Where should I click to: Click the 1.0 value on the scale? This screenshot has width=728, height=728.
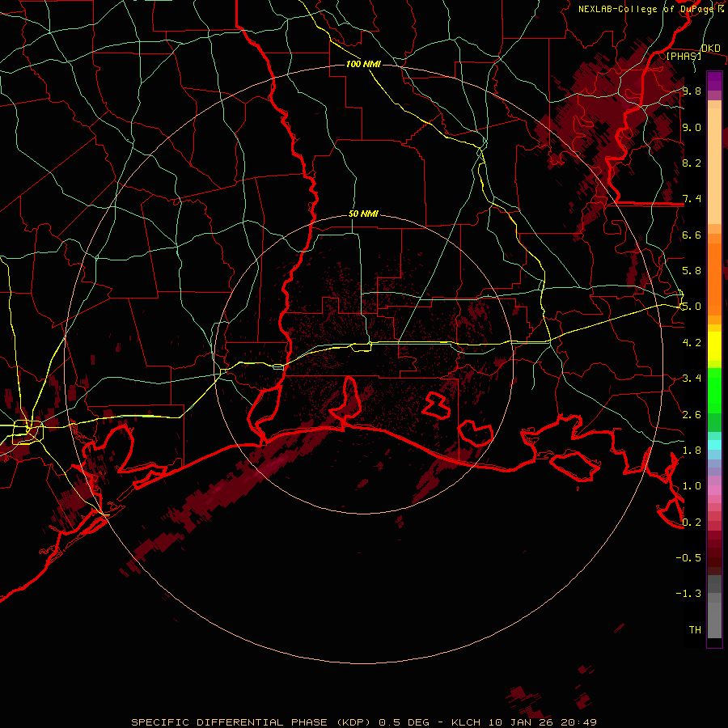pos(692,485)
